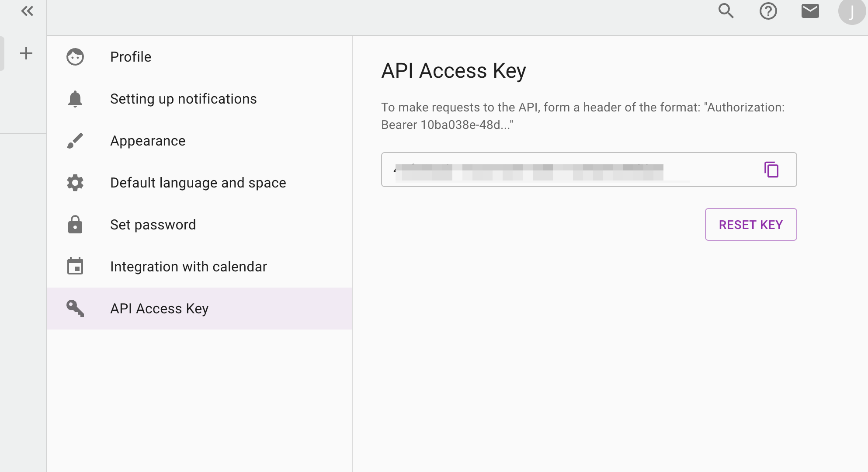Click the Appearance paintbrush icon
The height and width of the screenshot is (472, 868).
pyautogui.click(x=75, y=141)
